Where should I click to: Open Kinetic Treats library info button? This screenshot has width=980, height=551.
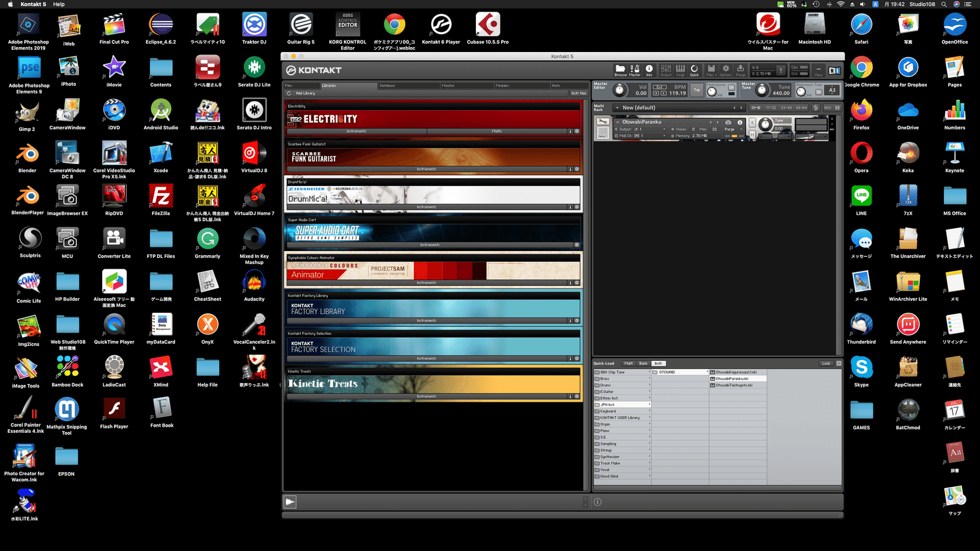pyautogui.click(x=570, y=397)
